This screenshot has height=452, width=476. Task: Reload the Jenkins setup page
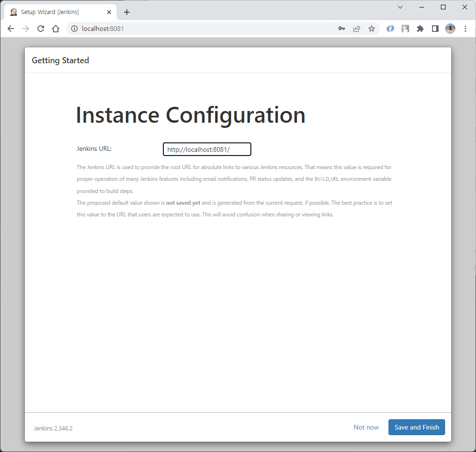(x=41, y=29)
